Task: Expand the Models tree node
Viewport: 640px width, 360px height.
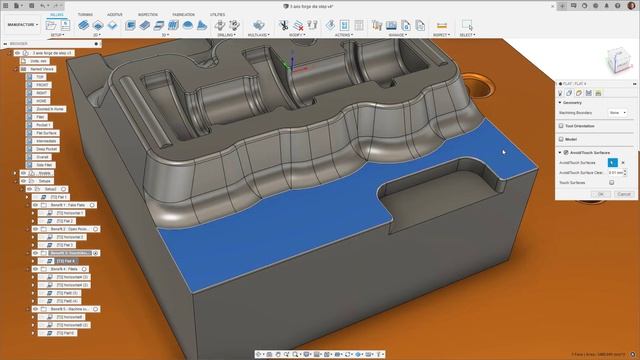Action: pyautogui.click(x=16, y=173)
